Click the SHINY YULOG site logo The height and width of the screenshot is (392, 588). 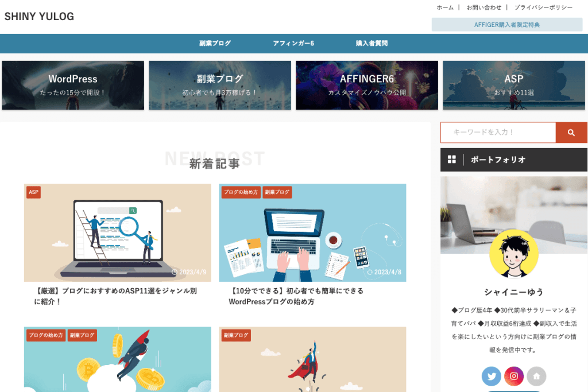click(x=39, y=17)
